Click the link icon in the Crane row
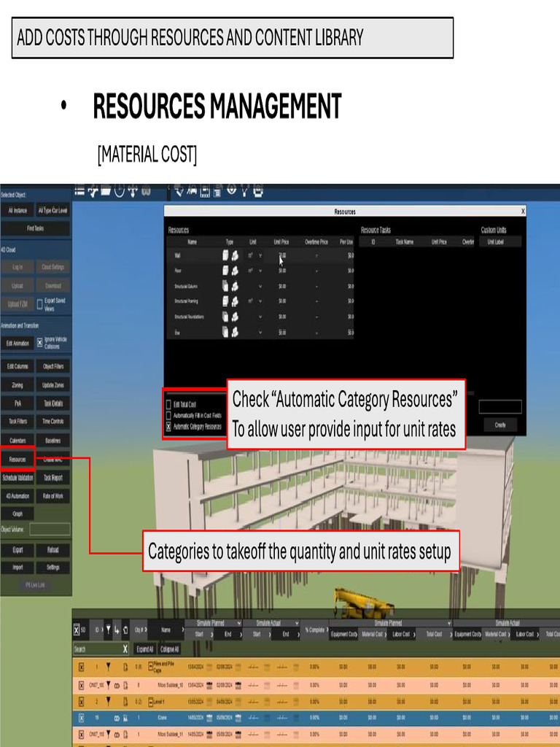This screenshot has width=560, height=747. click(117, 718)
